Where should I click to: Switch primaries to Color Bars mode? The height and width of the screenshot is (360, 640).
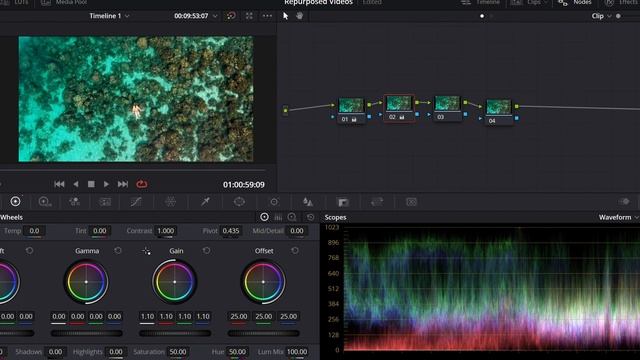278,217
